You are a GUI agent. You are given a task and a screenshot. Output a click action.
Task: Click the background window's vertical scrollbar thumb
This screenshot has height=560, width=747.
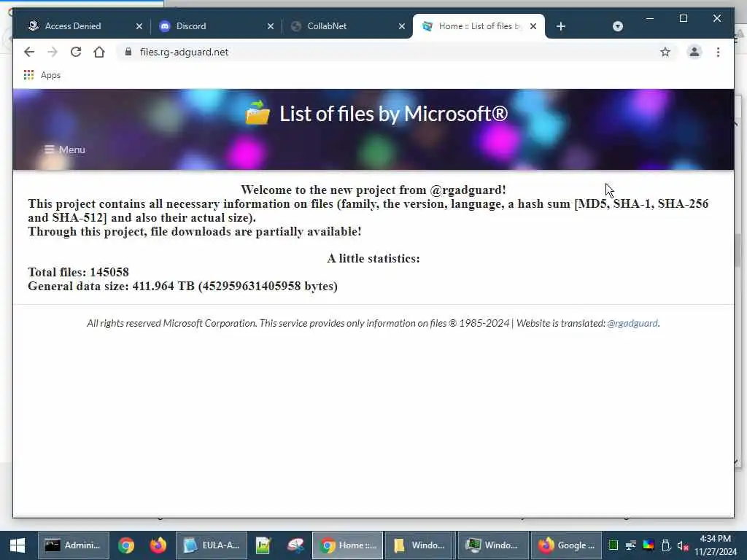(x=738, y=251)
